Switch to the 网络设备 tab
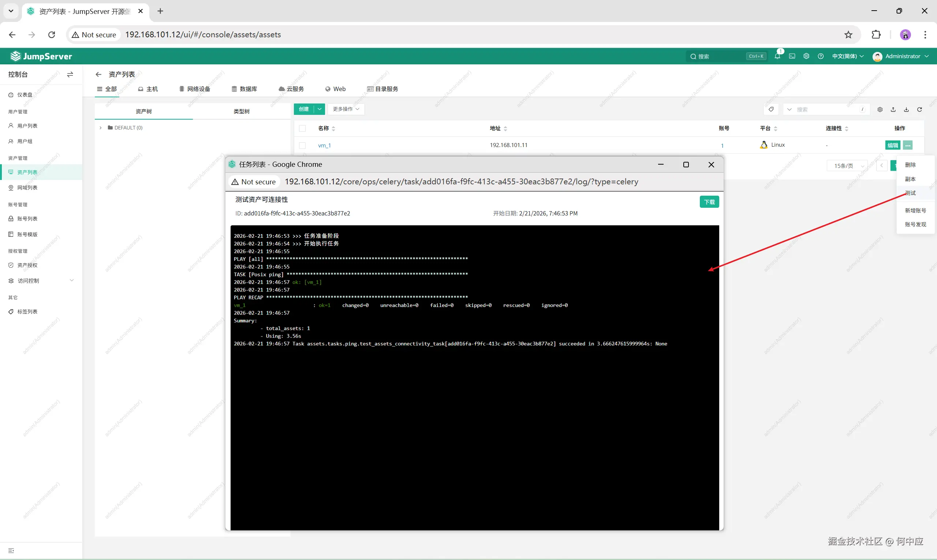This screenshot has width=937, height=560. point(195,89)
